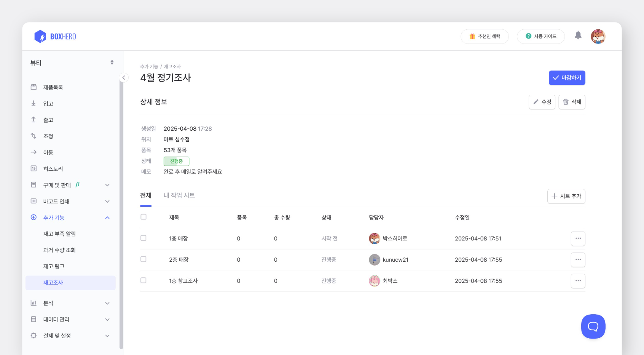Click the 추가 기능 plus-circle icon
644x355 pixels.
pos(33,217)
